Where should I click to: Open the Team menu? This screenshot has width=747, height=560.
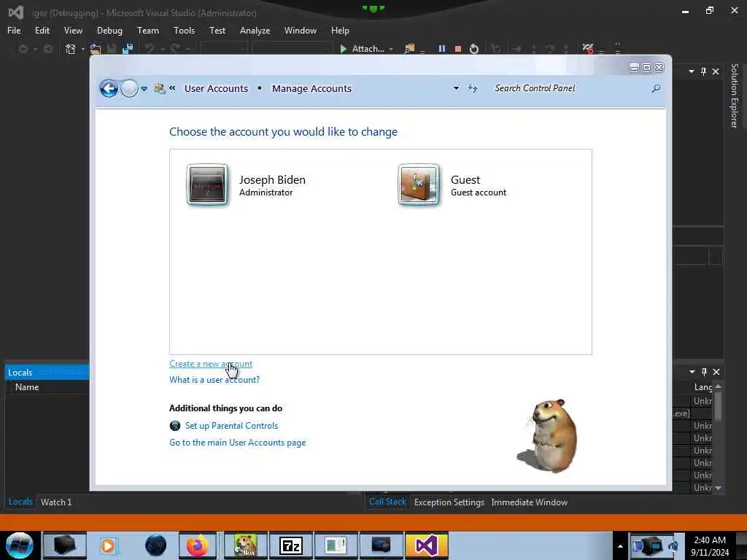pos(148,31)
